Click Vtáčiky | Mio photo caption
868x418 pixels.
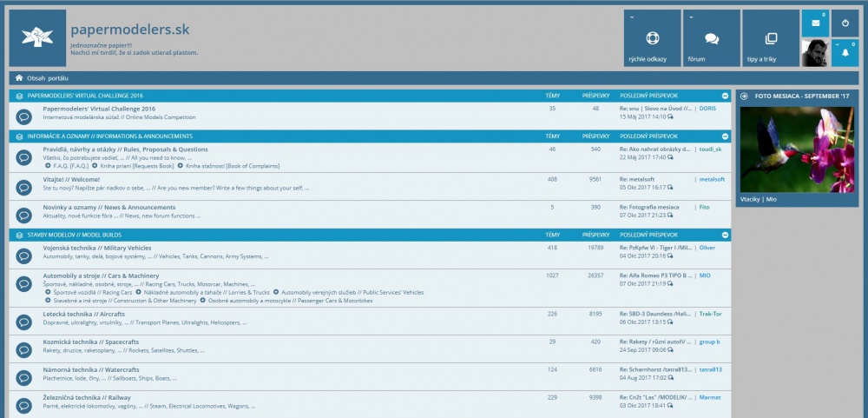(x=758, y=199)
